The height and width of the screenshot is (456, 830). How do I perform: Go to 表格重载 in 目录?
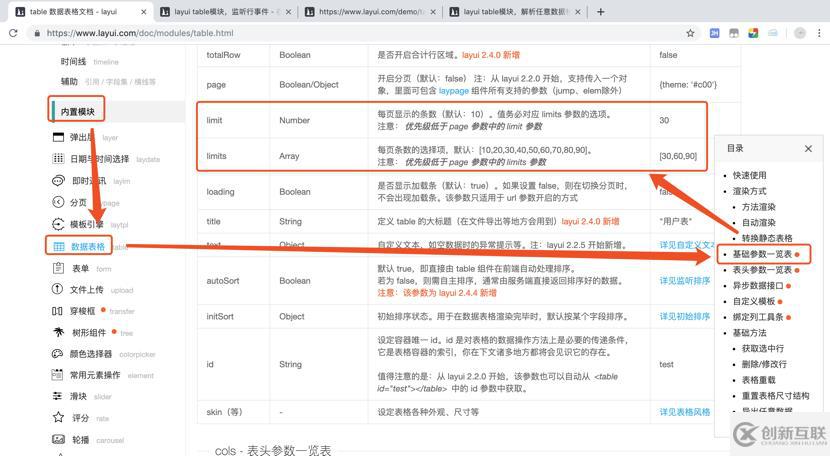(x=759, y=380)
